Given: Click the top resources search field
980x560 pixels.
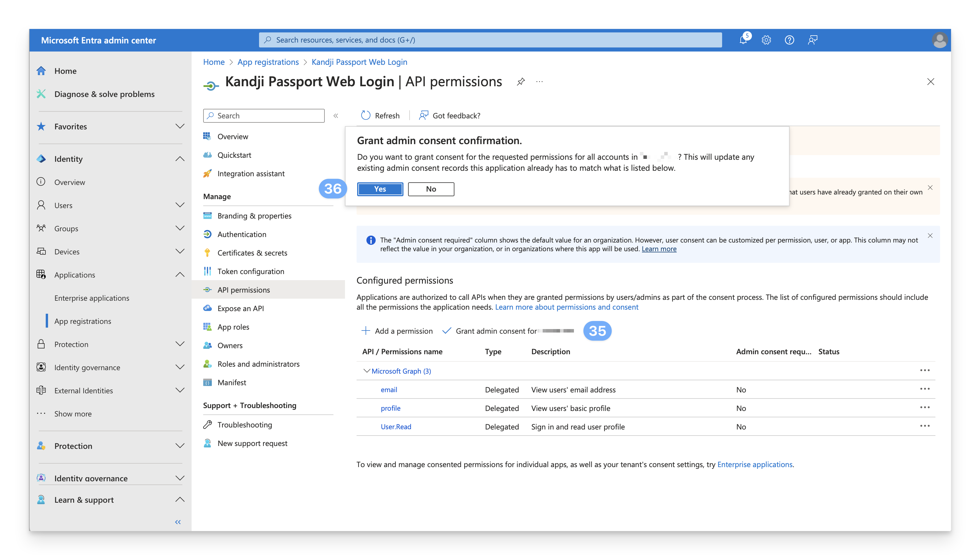Looking at the screenshot, I should pos(490,40).
